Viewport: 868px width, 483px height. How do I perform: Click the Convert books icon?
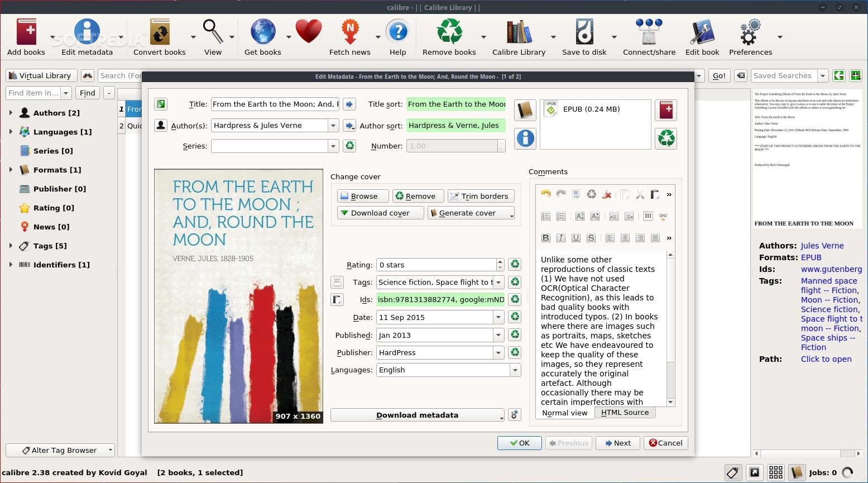click(x=160, y=32)
